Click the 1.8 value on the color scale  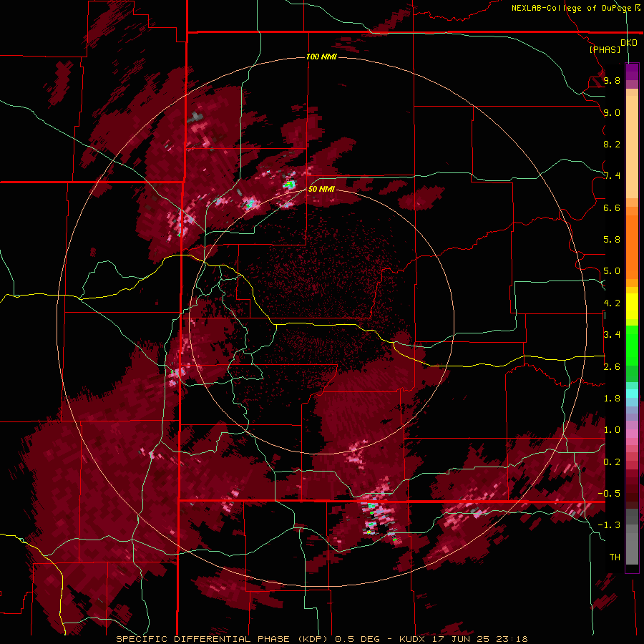point(612,399)
